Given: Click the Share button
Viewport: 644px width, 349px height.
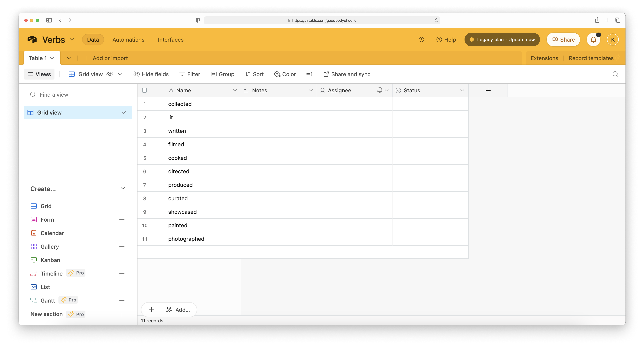Looking at the screenshot, I should [x=563, y=39].
